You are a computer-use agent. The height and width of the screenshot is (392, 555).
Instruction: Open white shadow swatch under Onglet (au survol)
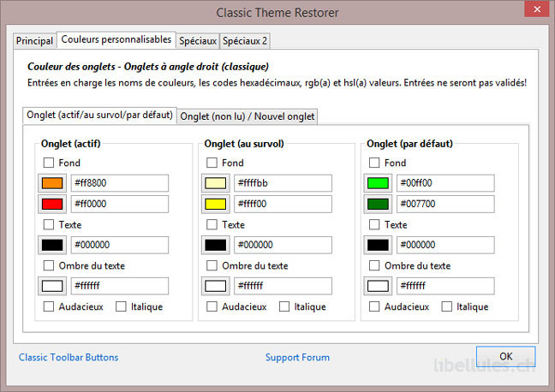[216, 286]
